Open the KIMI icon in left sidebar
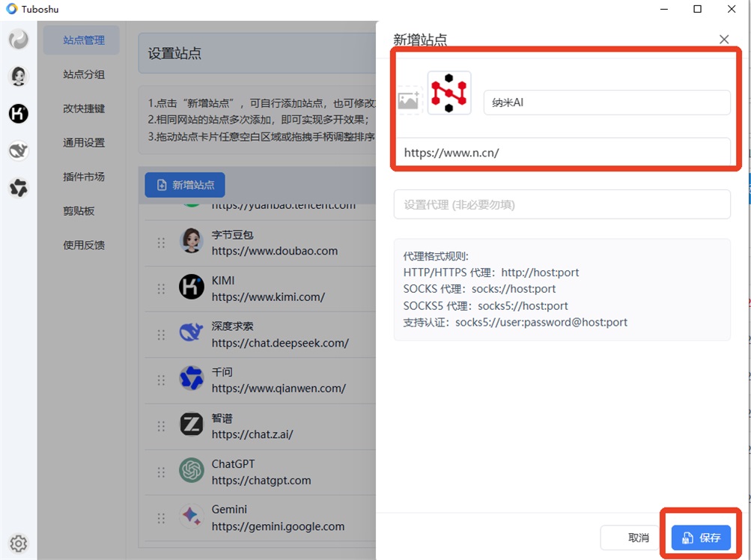The image size is (751, 560). pos(19,114)
